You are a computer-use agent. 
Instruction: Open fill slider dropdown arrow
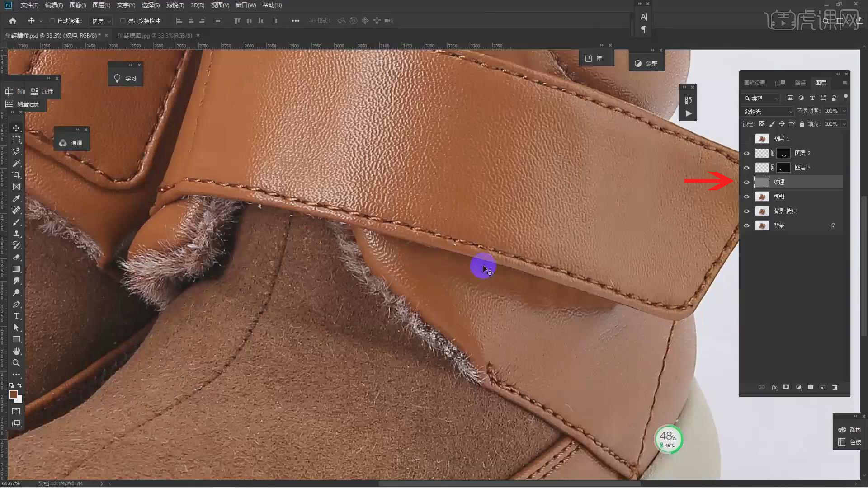click(844, 124)
